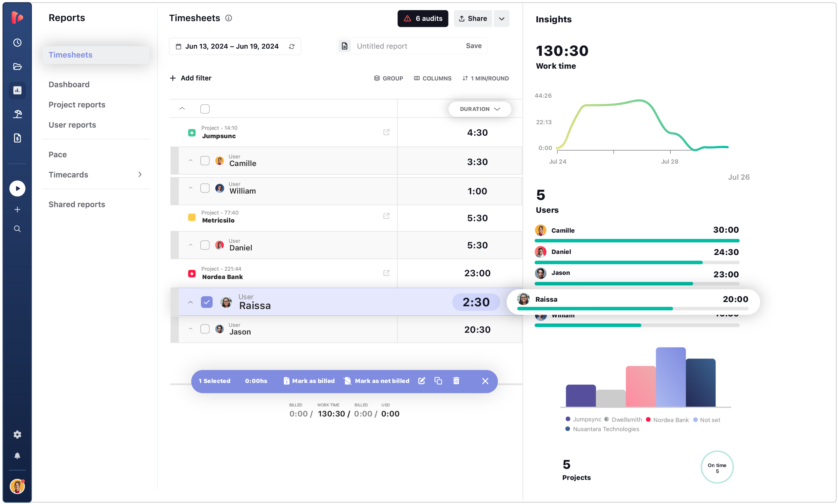
Task: Click Daniel's green progress bar in Insights
Action: point(618,262)
